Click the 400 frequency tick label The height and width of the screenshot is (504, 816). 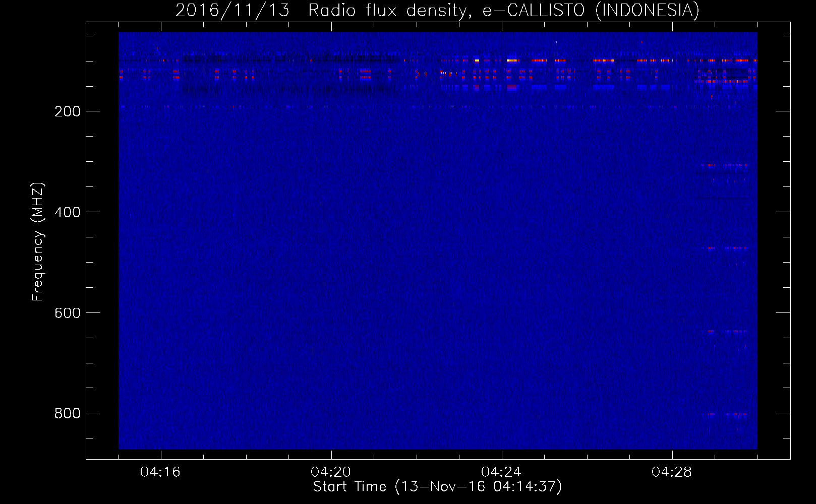click(x=68, y=212)
